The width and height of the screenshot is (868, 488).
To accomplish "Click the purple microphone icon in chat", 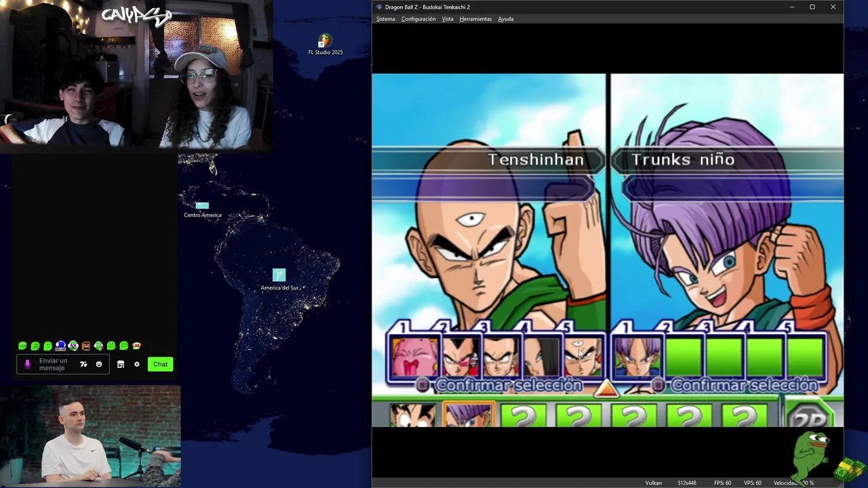I will click(x=28, y=364).
